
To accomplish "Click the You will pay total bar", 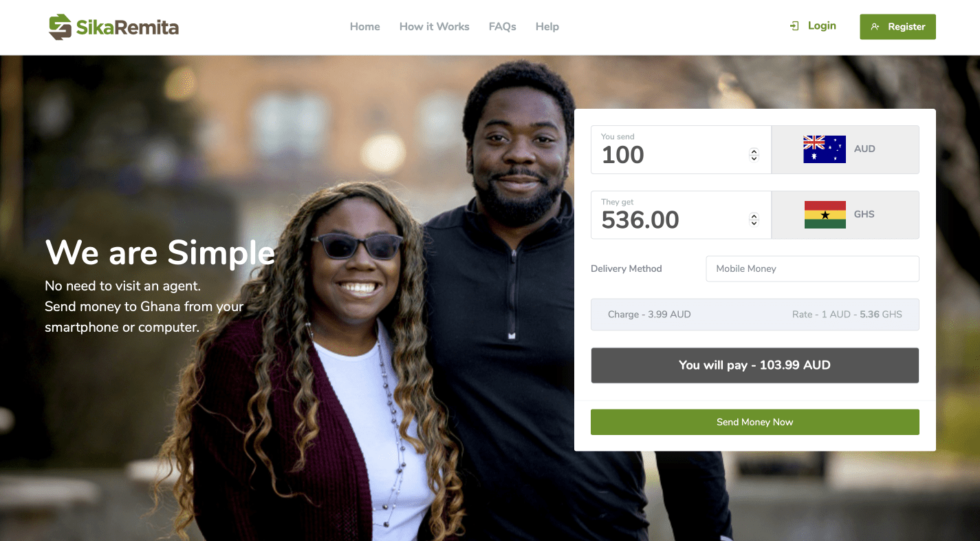I will [754, 365].
